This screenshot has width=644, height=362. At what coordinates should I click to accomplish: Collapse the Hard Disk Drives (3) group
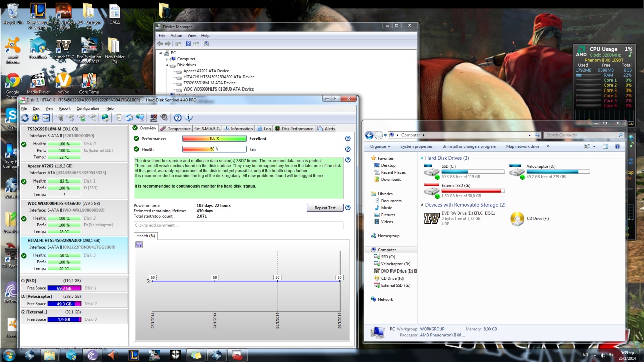(x=422, y=158)
